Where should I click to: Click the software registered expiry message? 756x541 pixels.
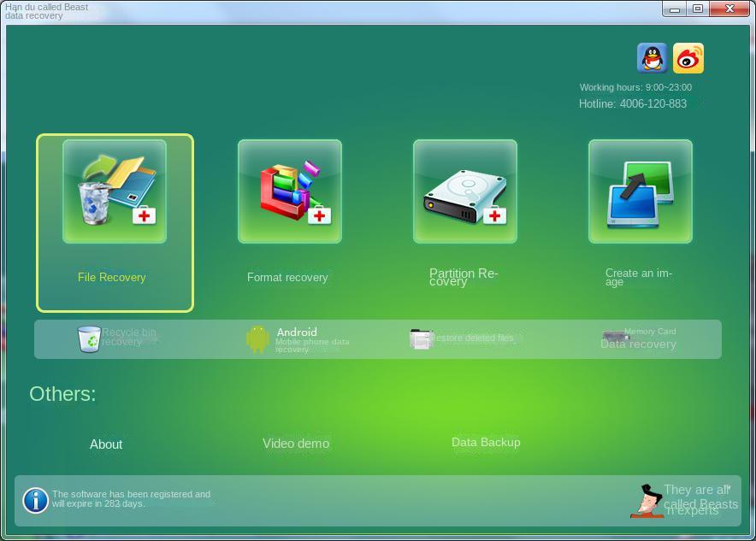(131, 498)
